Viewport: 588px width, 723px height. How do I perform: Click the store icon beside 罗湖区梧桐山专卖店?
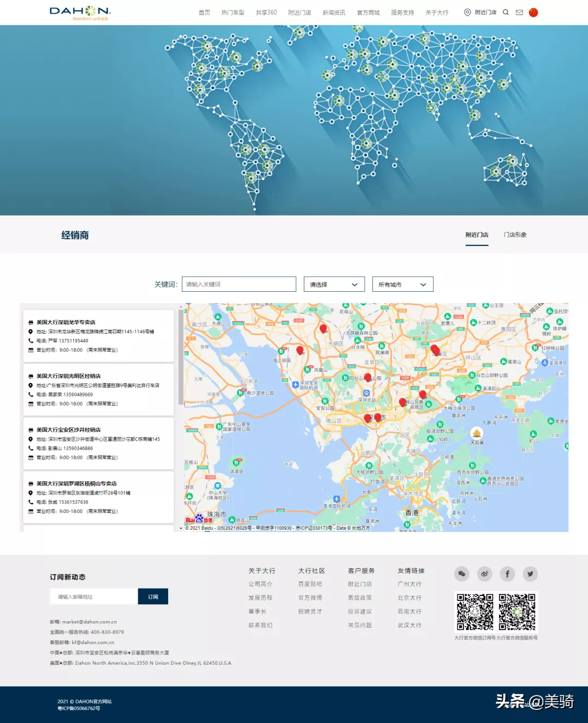[31, 484]
